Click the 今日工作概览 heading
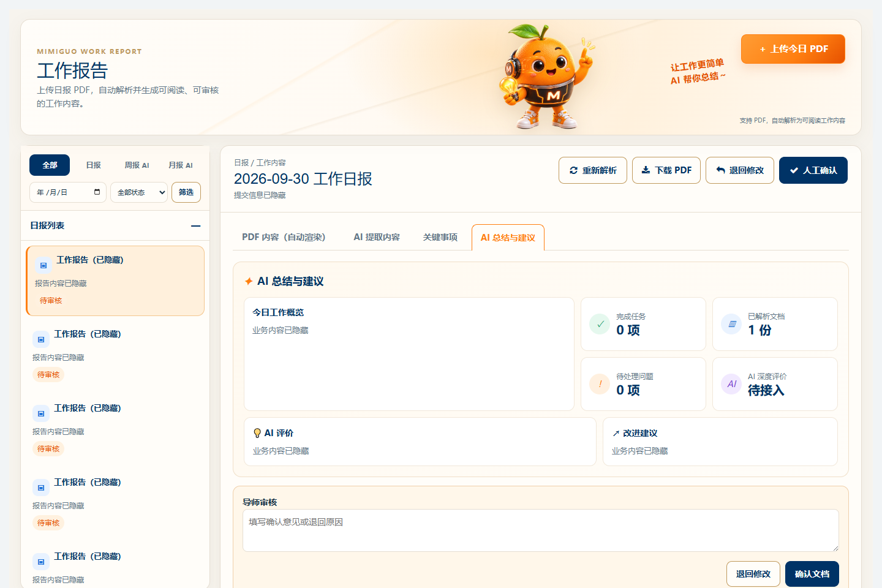Viewport: 882px width, 588px height. [x=278, y=312]
